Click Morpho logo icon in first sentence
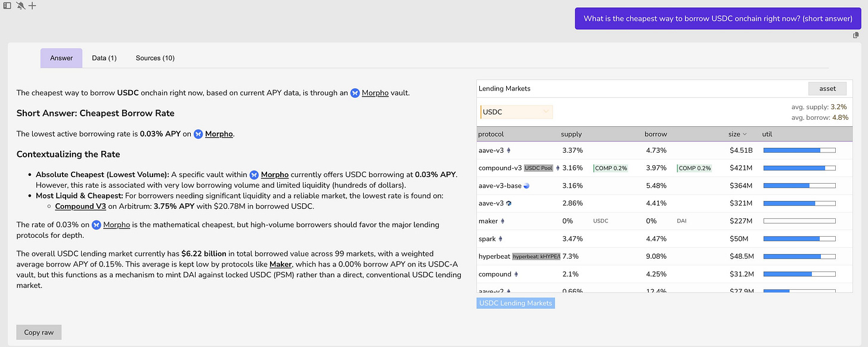868x347 pixels. [355, 93]
